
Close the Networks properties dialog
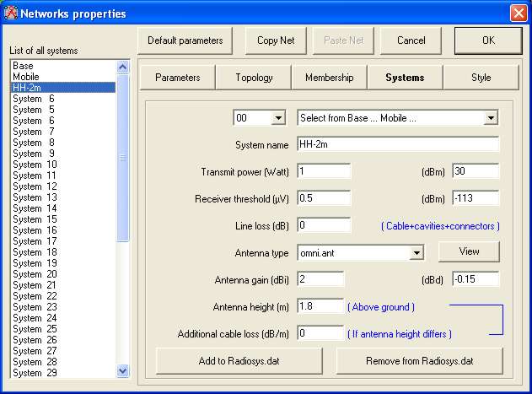[518, 13]
